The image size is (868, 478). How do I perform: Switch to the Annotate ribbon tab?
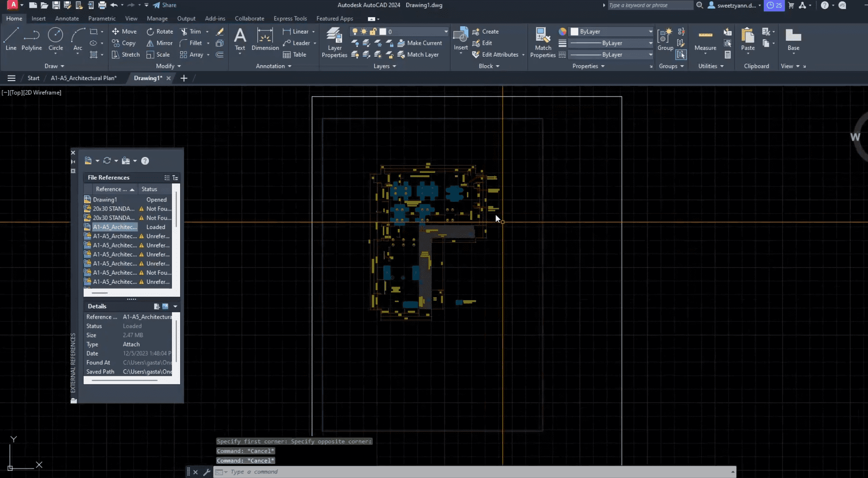click(x=67, y=19)
